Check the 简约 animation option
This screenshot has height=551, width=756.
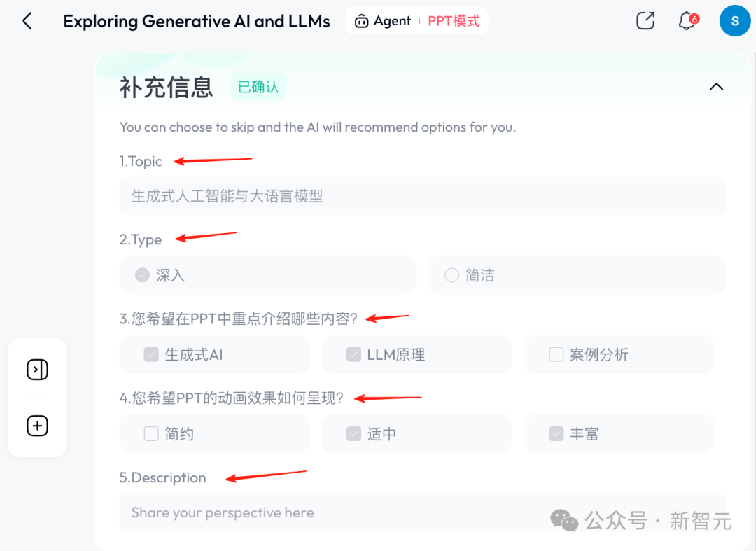(x=151, y=434)
